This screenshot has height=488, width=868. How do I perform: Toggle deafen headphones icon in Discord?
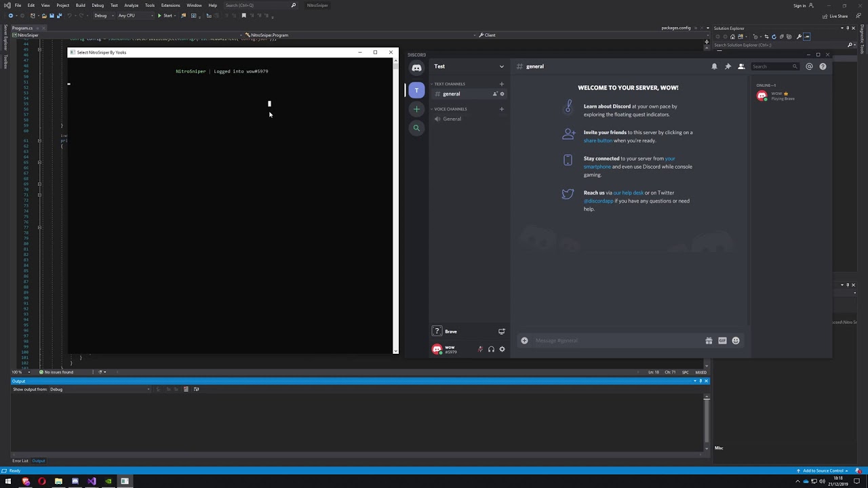pyautogui.click(x=491, y=350)
